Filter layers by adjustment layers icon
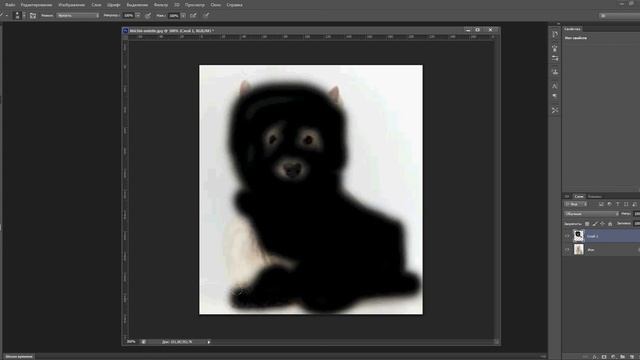 tap(609, 204)
